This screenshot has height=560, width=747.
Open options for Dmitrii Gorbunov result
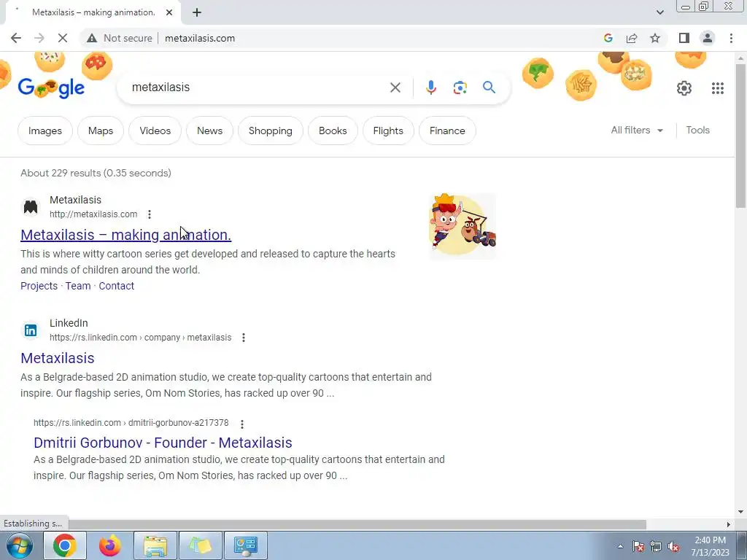click(x=242, y=424)
